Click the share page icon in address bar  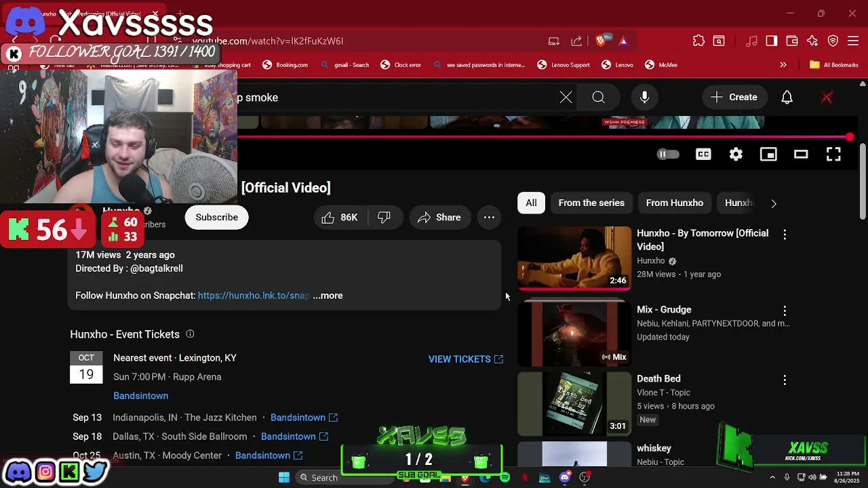coord(576,41)
